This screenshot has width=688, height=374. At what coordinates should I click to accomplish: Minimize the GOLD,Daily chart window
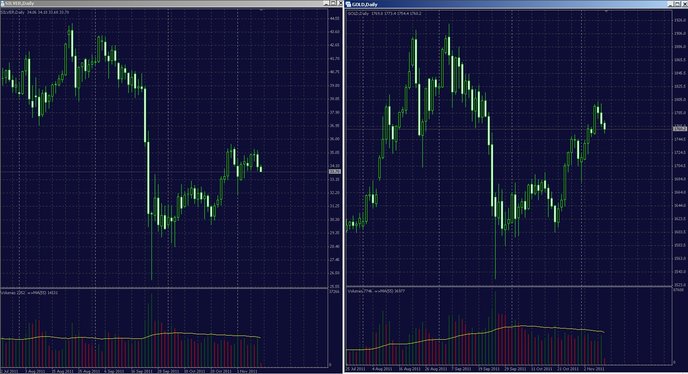point(670,4)
